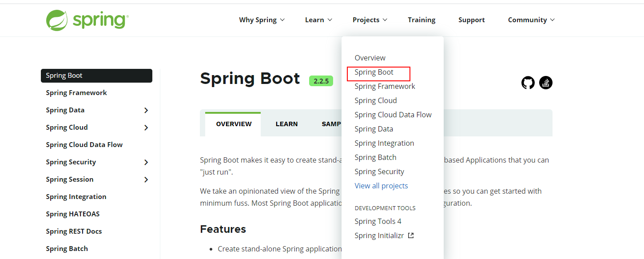Open Spring Initializr link
644x259 pixels.
[x=379, y=235]
